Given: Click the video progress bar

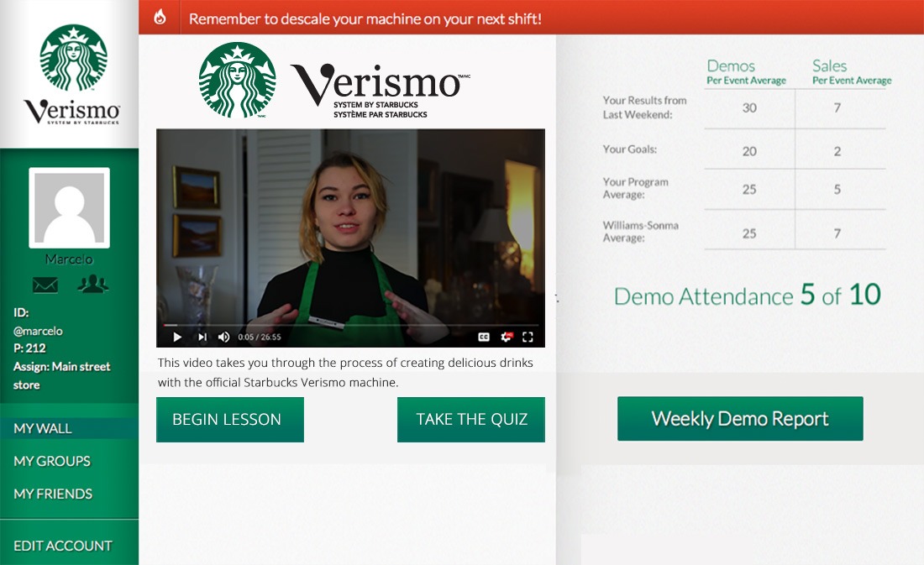Looking at the screenshot, I should click(x=350, y=325).
